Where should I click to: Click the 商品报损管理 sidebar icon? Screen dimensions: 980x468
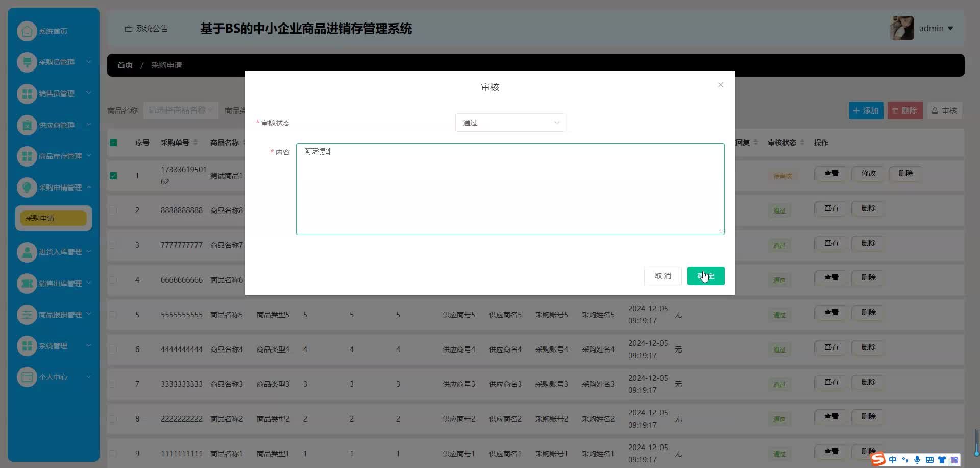[27, 315]
